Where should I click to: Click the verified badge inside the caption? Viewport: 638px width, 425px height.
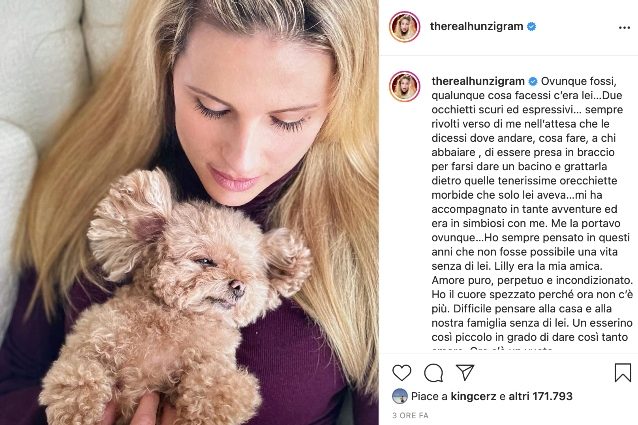[533, 81]
